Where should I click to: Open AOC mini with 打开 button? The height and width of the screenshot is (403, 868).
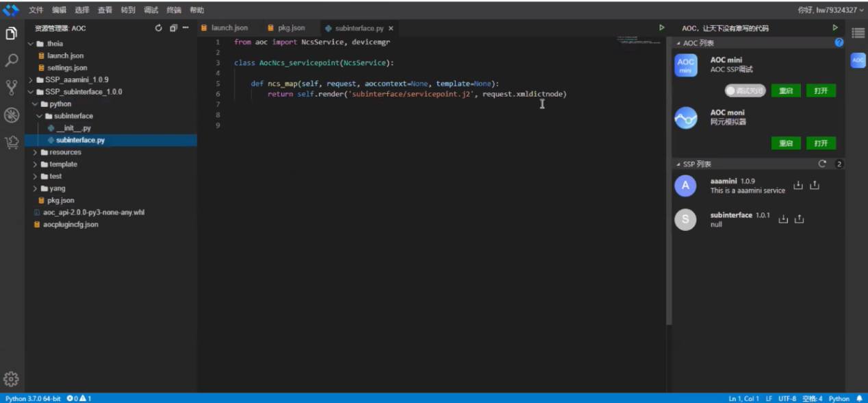pyautogui.click(x=821, y=90)
